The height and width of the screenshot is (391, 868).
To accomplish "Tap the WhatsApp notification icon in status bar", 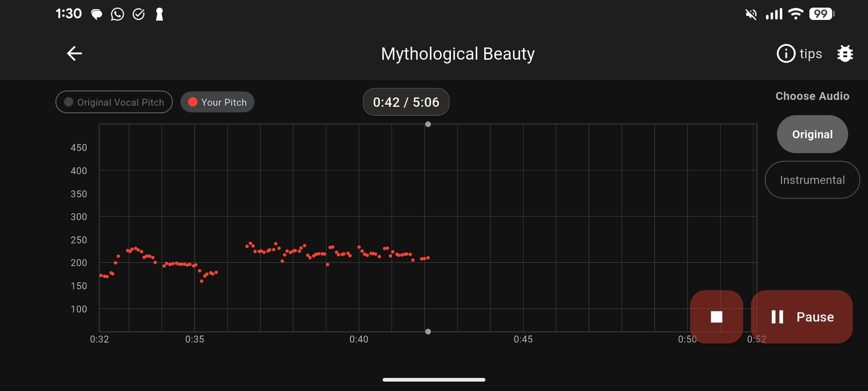I will [117, 14].
